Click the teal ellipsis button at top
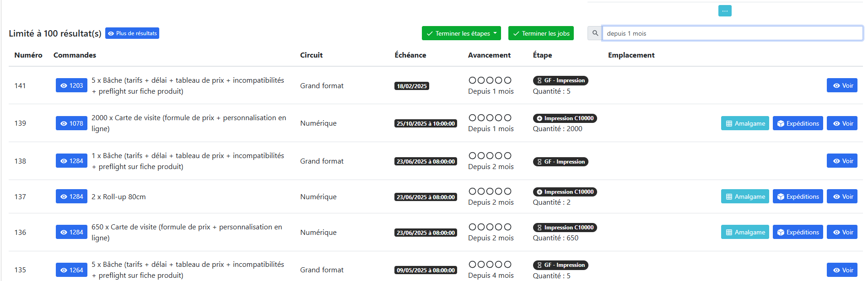 coord(725,11)
